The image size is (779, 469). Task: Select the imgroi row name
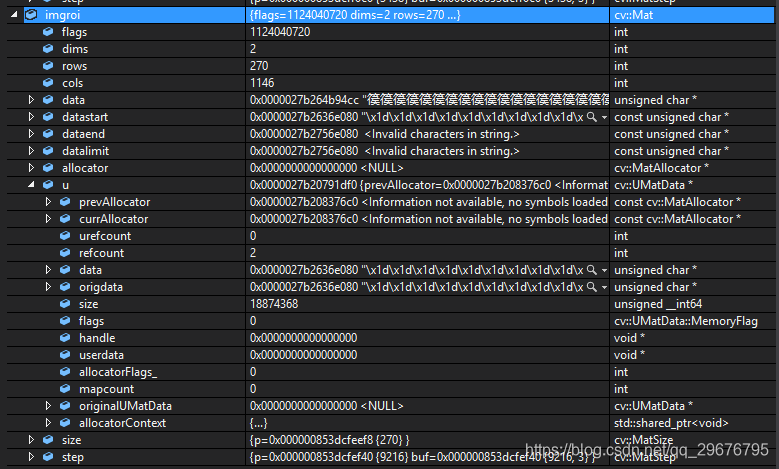pos(63,15)
